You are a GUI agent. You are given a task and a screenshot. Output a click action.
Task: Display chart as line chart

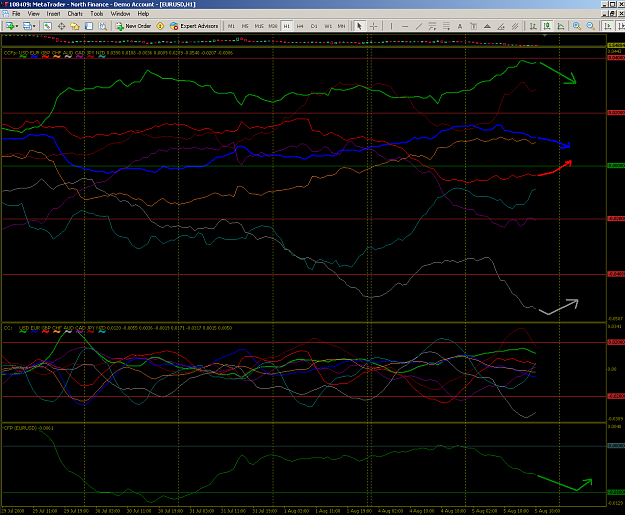click(561, 26)
